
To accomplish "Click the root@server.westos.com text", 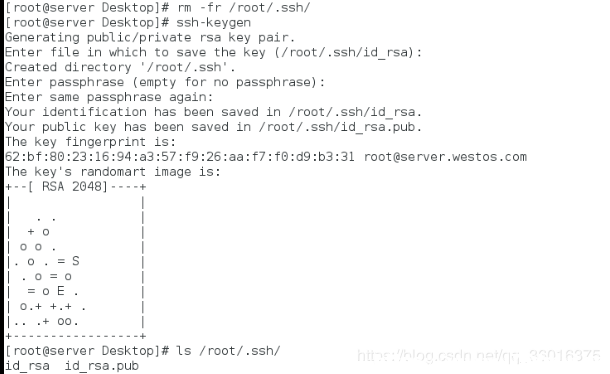I will pyautogui.click(x=445, y=157).
